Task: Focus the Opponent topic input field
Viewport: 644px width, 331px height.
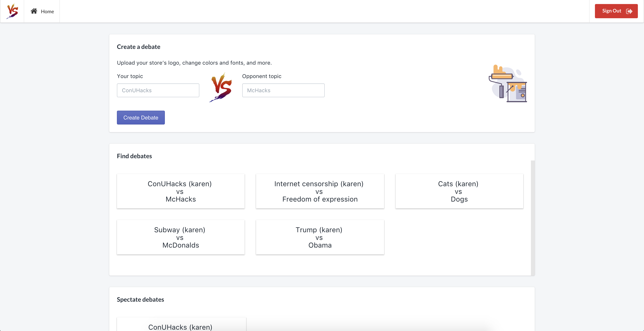Action: point(283,90)
